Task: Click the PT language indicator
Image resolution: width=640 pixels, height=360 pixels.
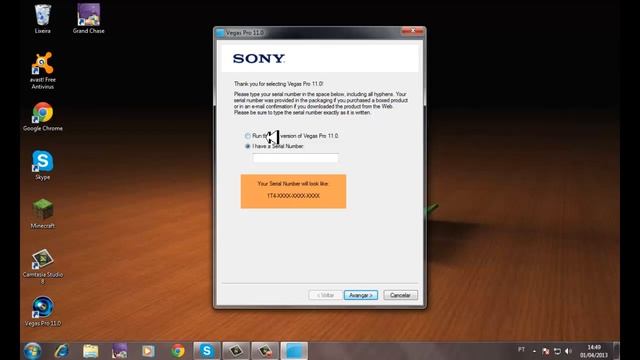Action: 521,349
